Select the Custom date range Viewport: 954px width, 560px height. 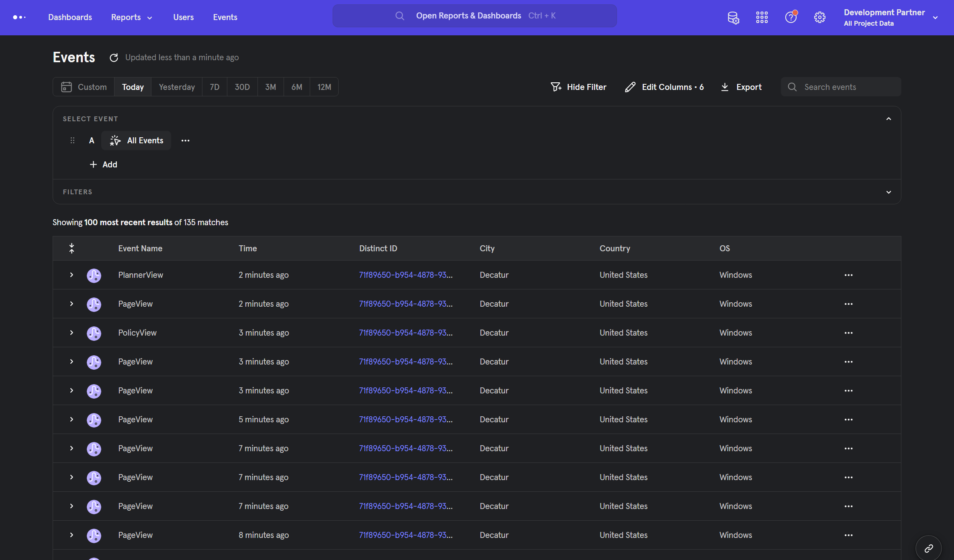pos(84,87)
